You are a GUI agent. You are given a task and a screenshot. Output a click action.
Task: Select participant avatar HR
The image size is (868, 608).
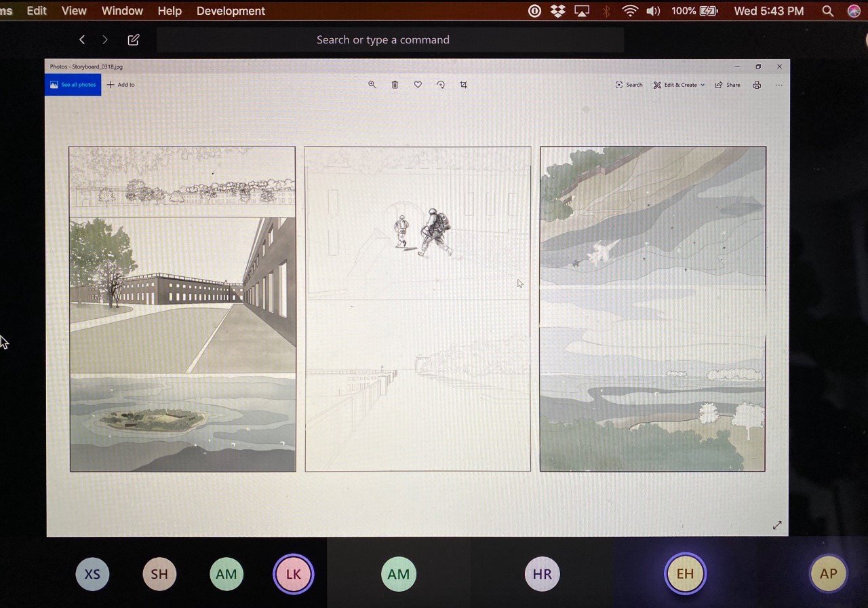coord(542,574)
